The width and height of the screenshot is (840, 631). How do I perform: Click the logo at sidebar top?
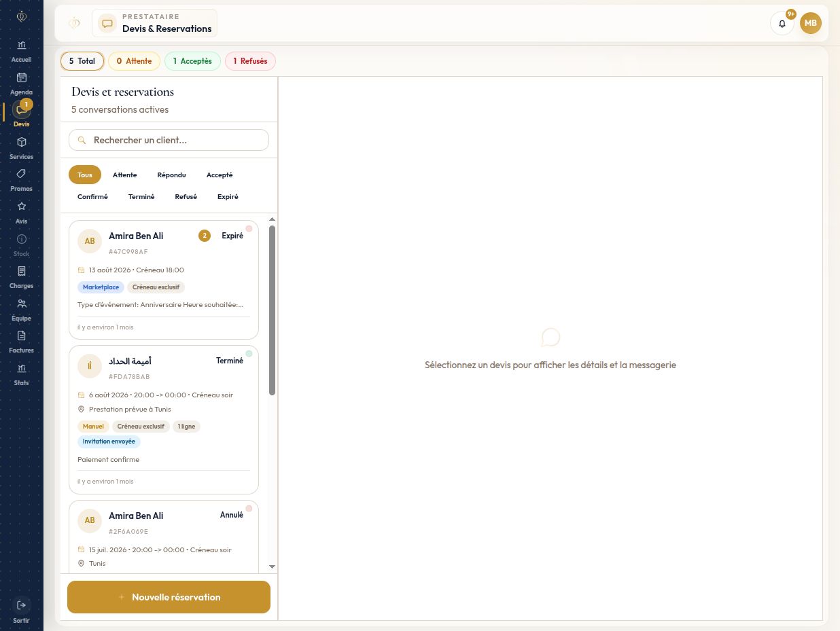coord(22,16)
